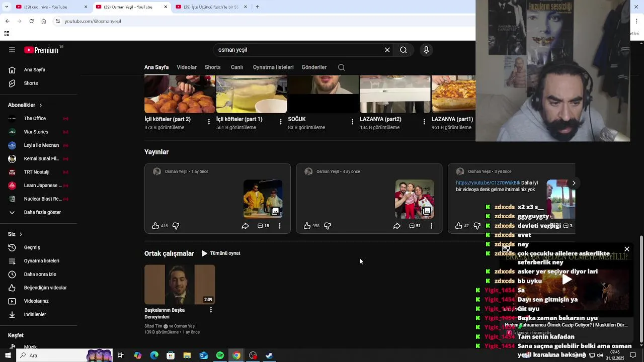The width and height of the screenshot is (644, 362).
Task: Open a new Chrome tab
Action: (x=257, y=7)
